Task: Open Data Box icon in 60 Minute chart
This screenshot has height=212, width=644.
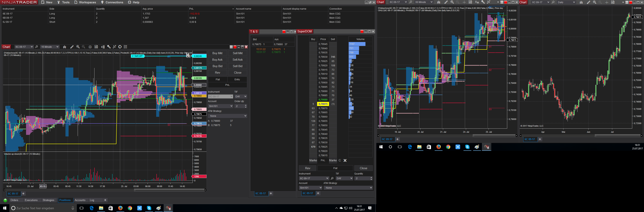Action: click(470, 2)
